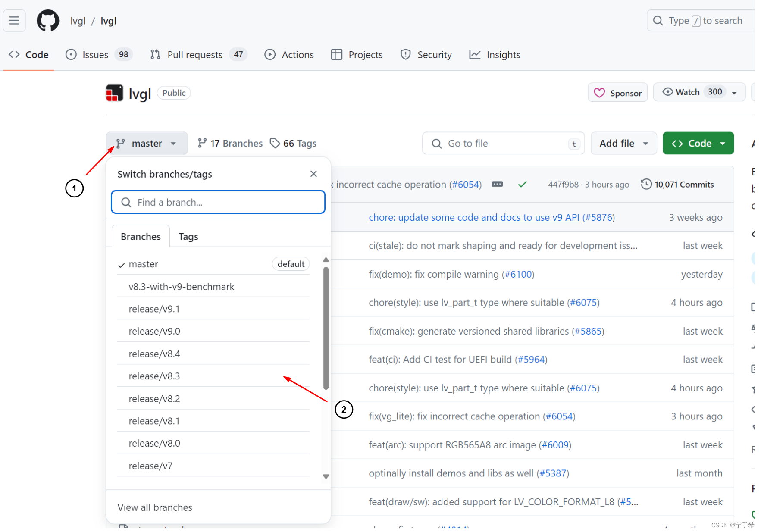Select the release/v7 branch
The width and height of the screenshot is (761, 532).
coord(213,466)
